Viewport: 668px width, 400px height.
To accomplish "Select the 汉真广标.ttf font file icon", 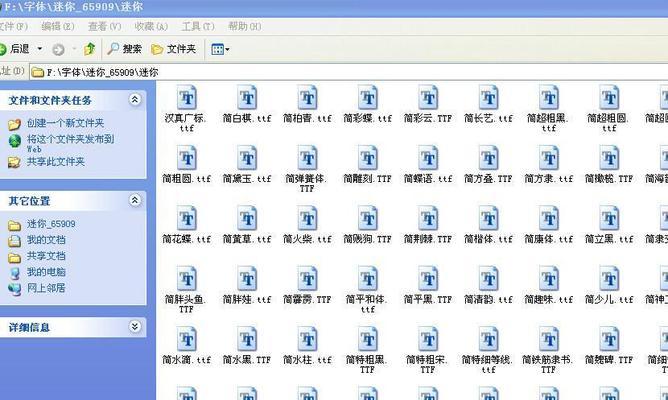I will (x=187, y=98).
